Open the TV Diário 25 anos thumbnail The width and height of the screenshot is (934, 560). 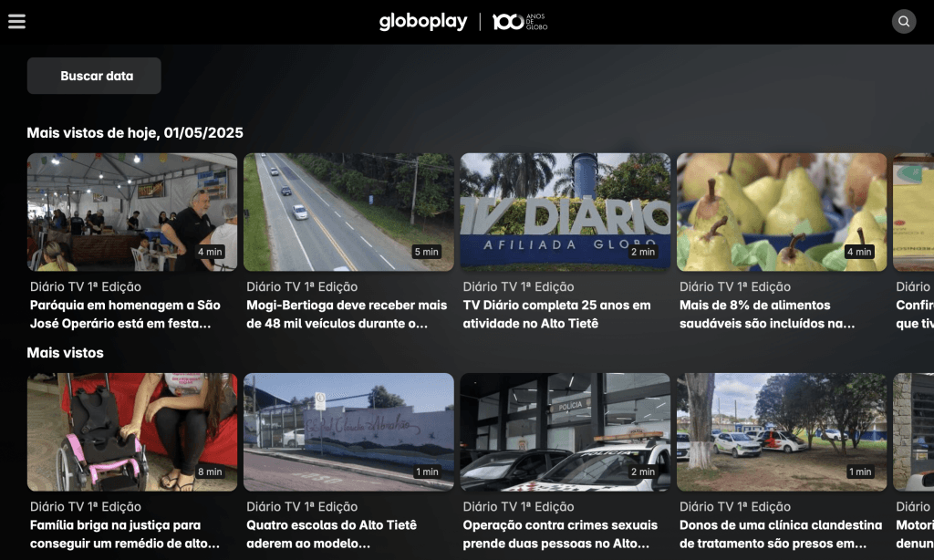565,212
